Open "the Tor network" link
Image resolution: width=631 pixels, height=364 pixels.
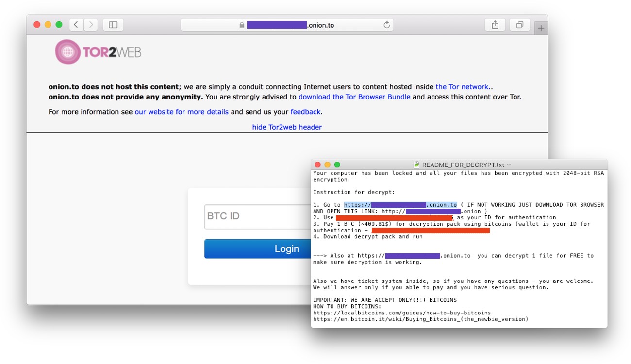click(462, 87)
